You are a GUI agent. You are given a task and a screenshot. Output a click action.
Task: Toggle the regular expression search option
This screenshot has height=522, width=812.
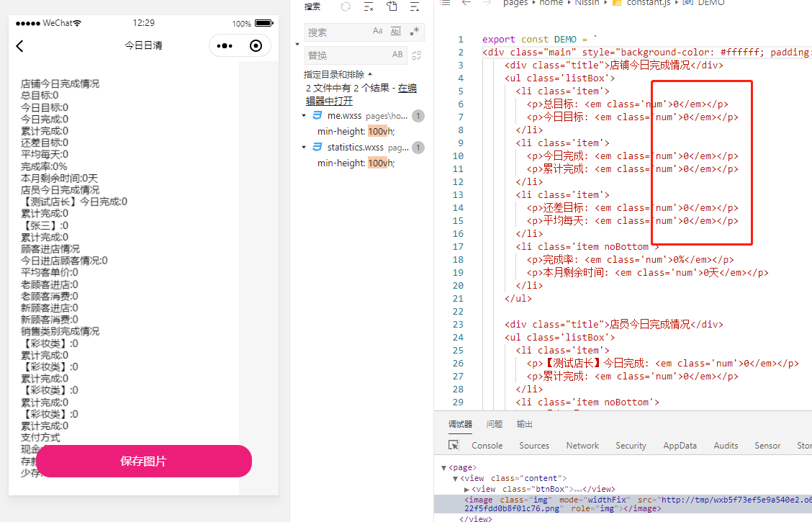pyautogui.click(x=415, y=31)
